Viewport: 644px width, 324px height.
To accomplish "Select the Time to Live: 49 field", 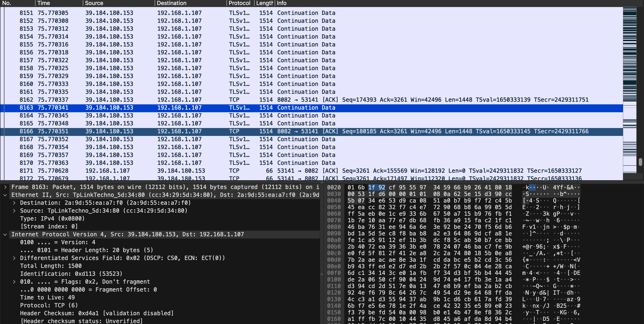I will (x=48, y=297).
